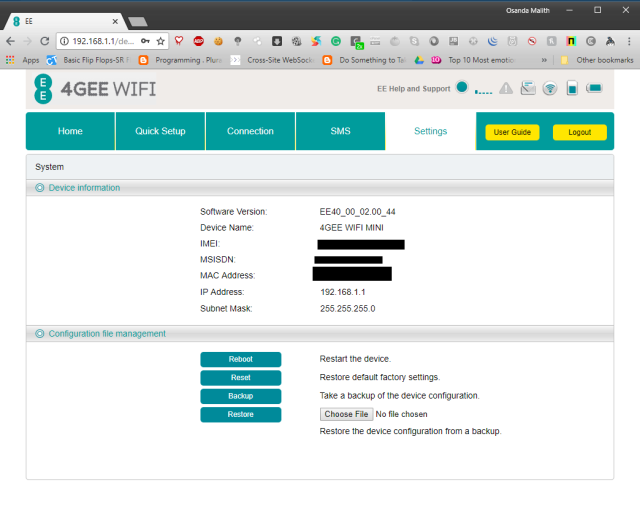Click the subnet mask value 255.255.255.0
Viewport: 640px width, 523px height.
[348, 308]
